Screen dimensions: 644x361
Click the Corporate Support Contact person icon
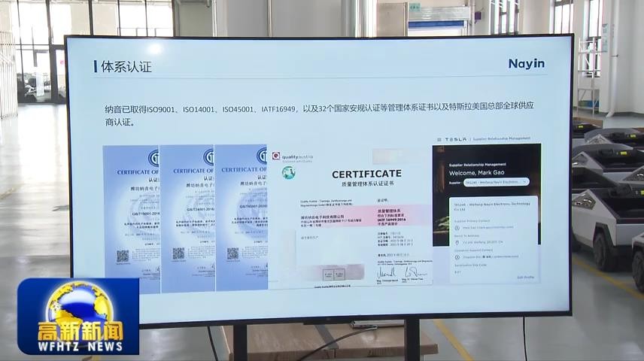(x=457, y=257)
